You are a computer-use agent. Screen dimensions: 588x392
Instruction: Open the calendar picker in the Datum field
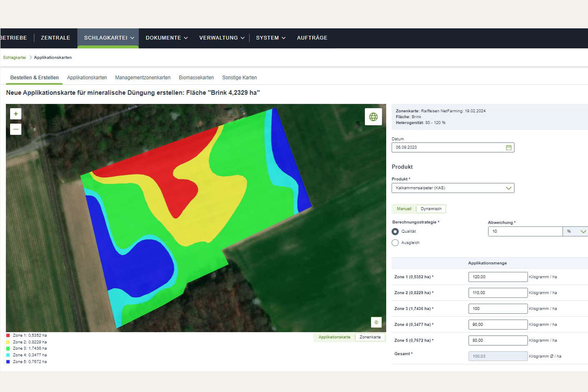[509, 148]
